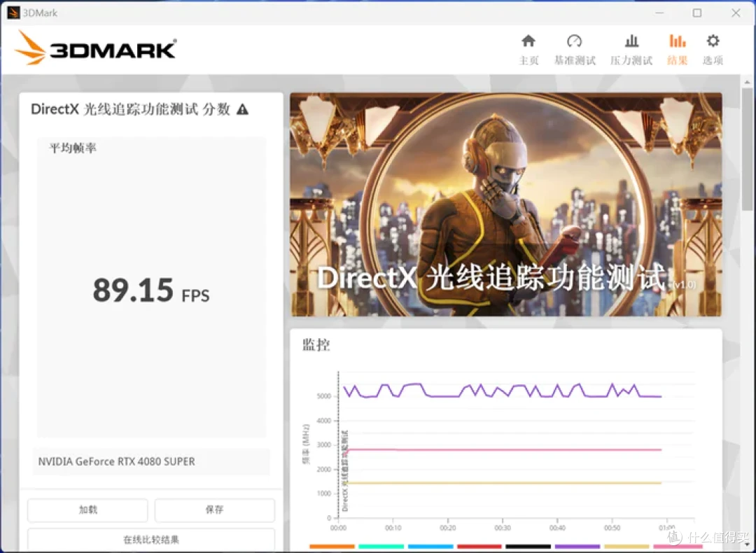Open the Stress Test (压力测试) icon
The height and width of the screenshot is (553, 756).
(x=631, y=41)
